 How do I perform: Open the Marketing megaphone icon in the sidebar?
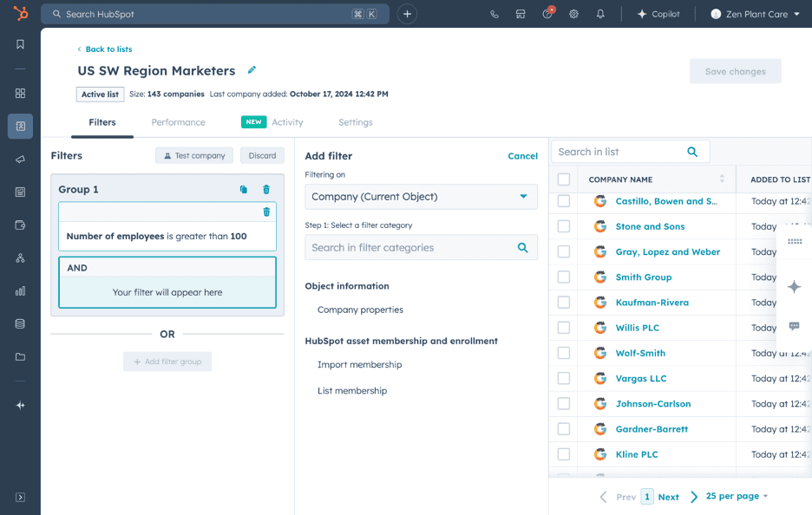[20, 159]
